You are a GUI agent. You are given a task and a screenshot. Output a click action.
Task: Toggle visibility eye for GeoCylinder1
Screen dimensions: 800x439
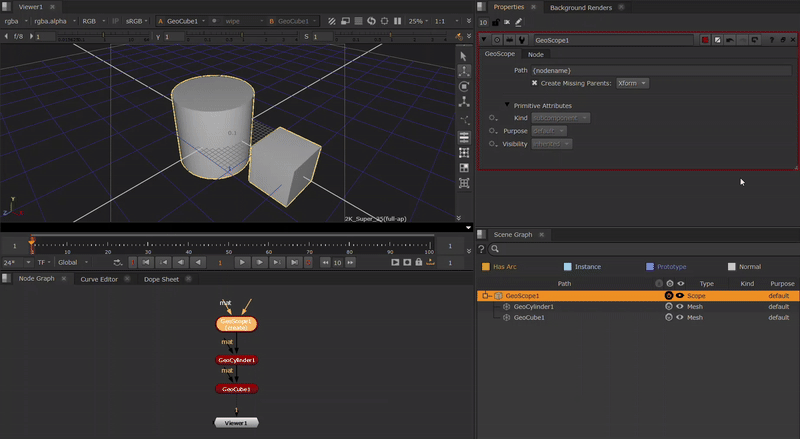click(x=680, y=307)
